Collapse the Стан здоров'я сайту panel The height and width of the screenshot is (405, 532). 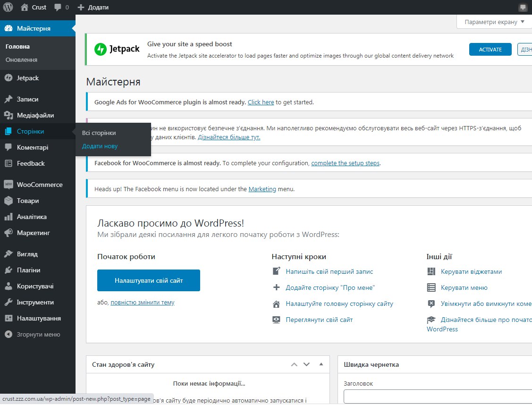point(321,364)
